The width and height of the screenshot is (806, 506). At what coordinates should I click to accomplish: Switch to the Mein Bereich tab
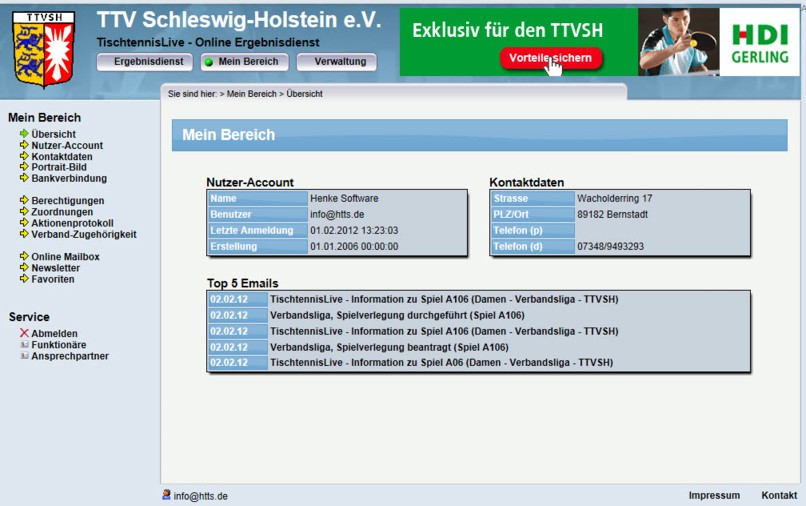[x=245, y=62]
